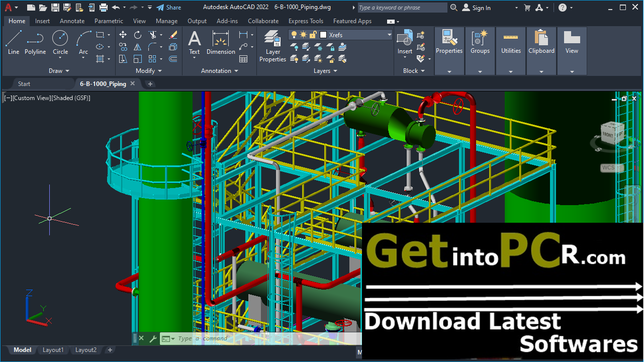
Task: Click Turn All Layers On icon
Action: coord(295,59)
